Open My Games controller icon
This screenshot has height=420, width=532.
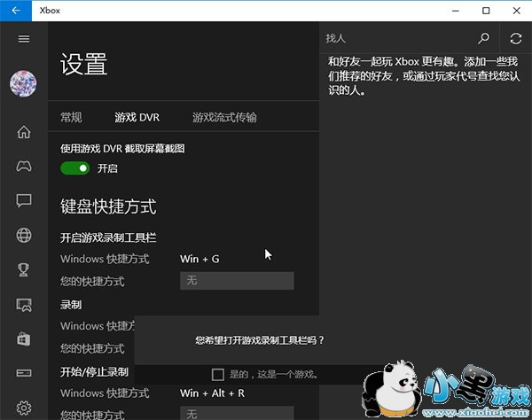coord(24,166)
